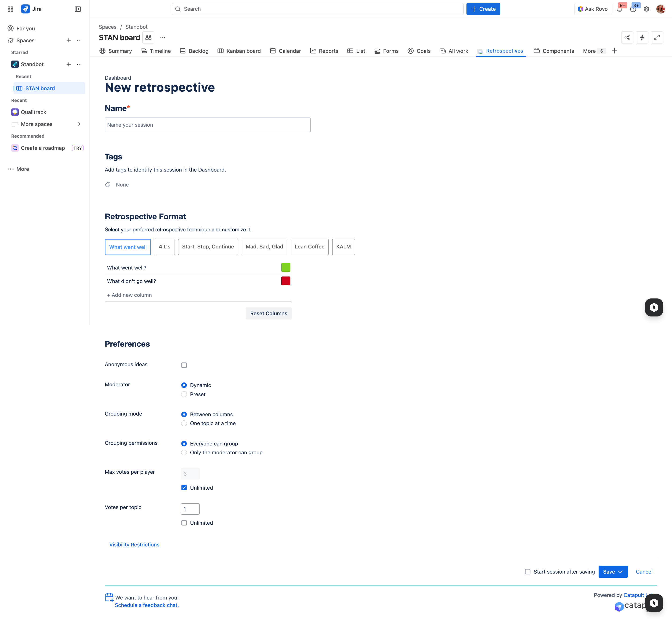Open the Save button dropdown arrow

(620, 572)
